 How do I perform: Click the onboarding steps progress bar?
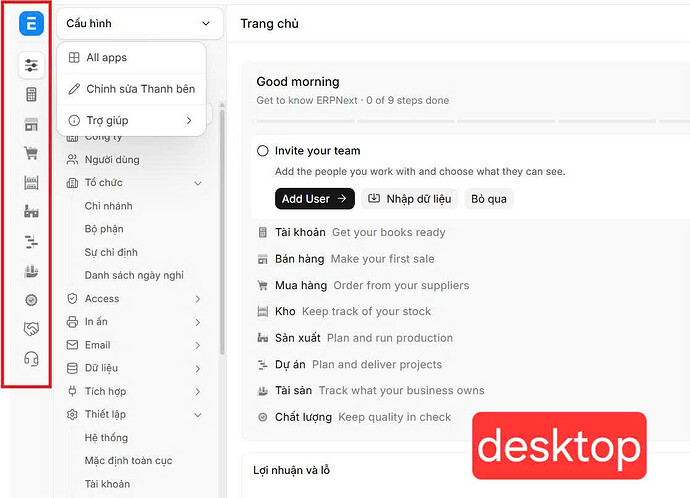[473, 121]
